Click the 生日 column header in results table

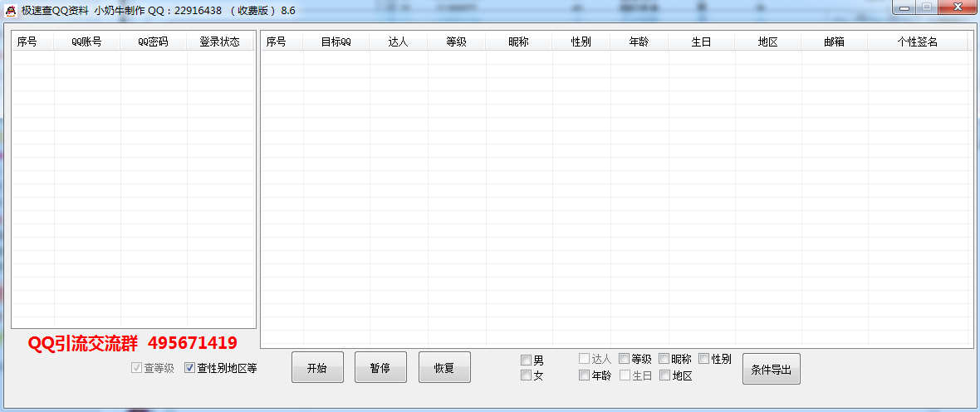coord(701,42)
